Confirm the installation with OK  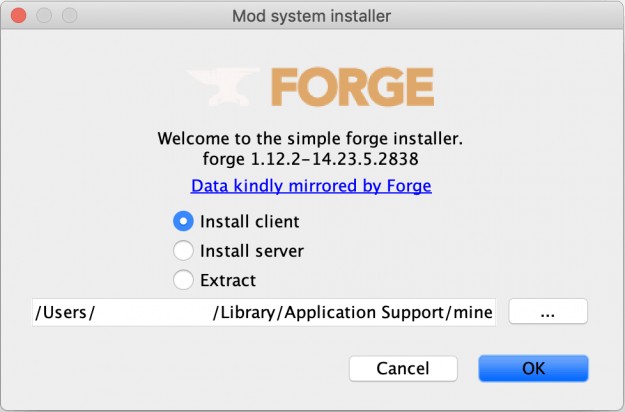pyautogui.click(x=533, y=368)
